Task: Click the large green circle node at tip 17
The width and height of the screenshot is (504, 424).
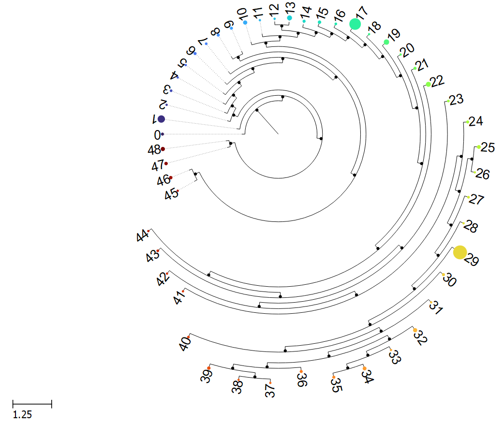Action: click(356, 24)
